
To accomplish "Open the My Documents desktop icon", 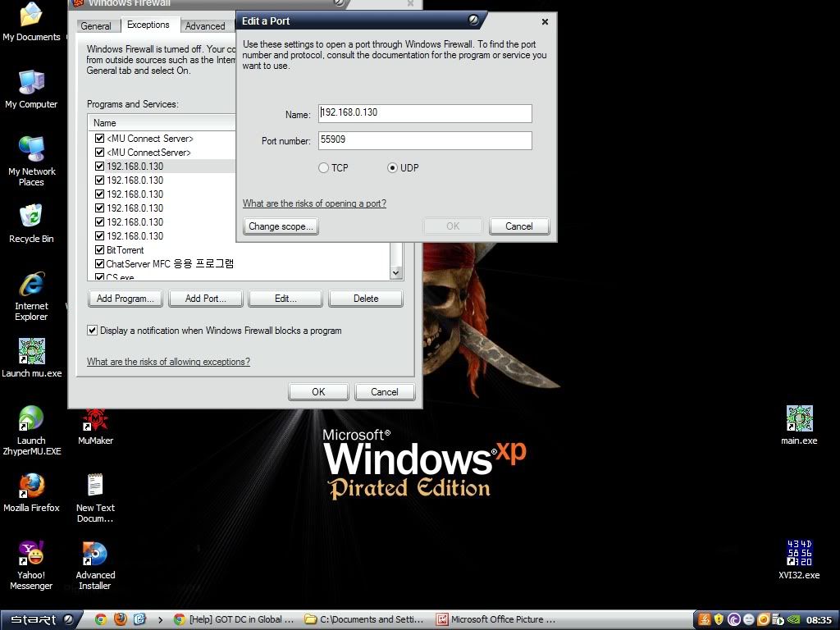I will click(x=31, y=16).
